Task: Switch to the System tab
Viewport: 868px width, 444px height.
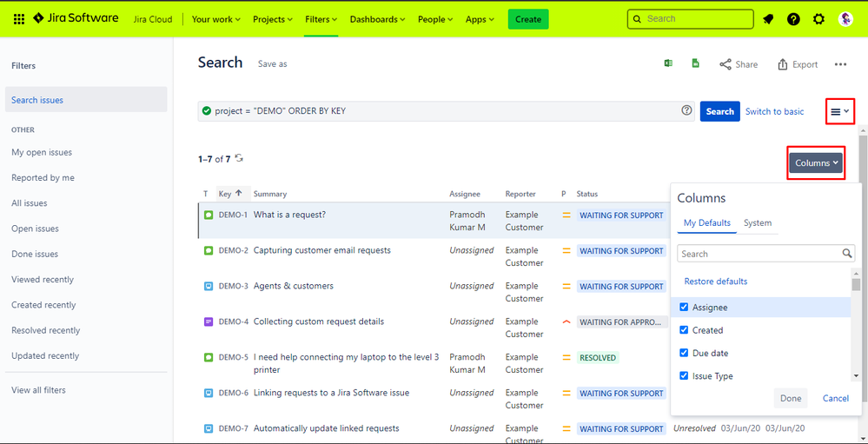Action: pos(758,223)
